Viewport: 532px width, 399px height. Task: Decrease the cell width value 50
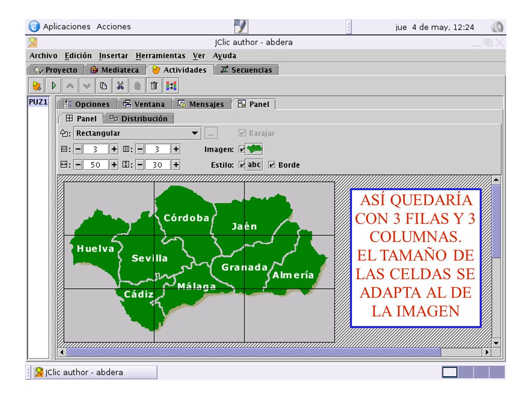(x=78, y=165)
